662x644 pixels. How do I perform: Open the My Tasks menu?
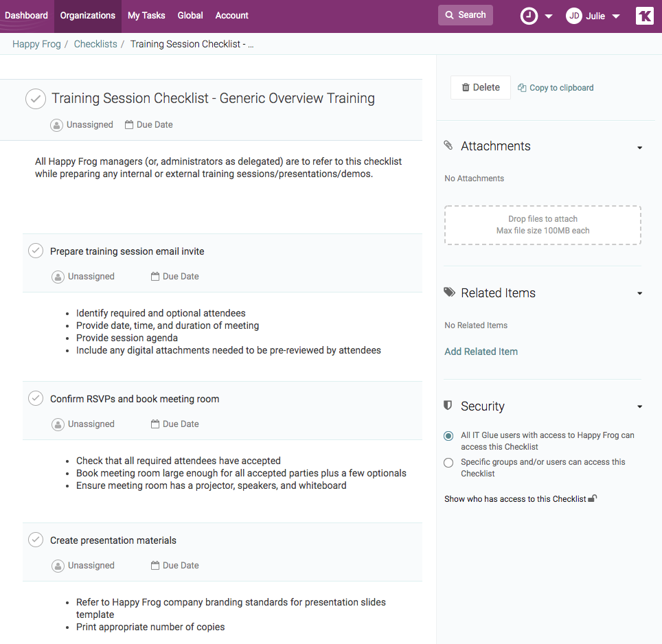[x=146, y=16]
